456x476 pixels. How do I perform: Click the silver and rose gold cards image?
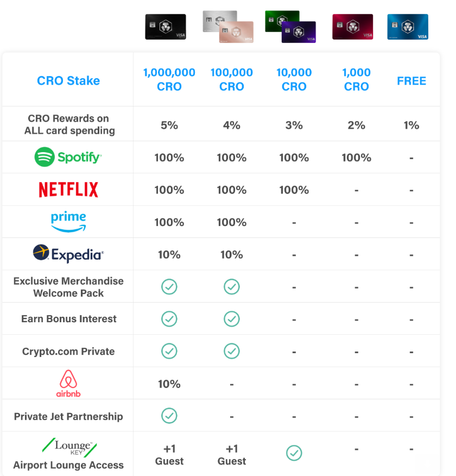coord(228,27)
